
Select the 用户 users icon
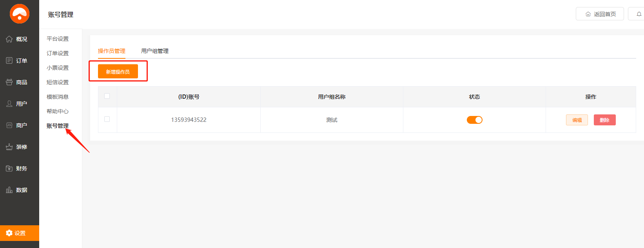coord(9,104)
